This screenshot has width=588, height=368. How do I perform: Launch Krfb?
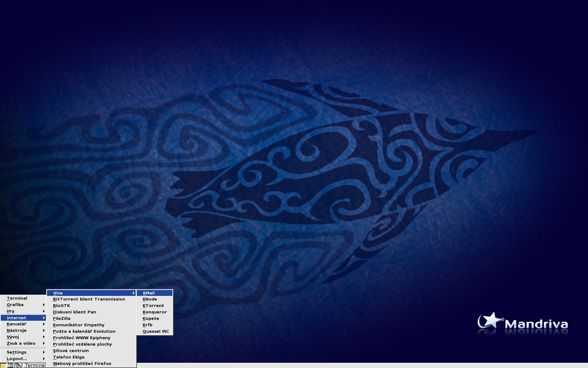pos(155,325)
